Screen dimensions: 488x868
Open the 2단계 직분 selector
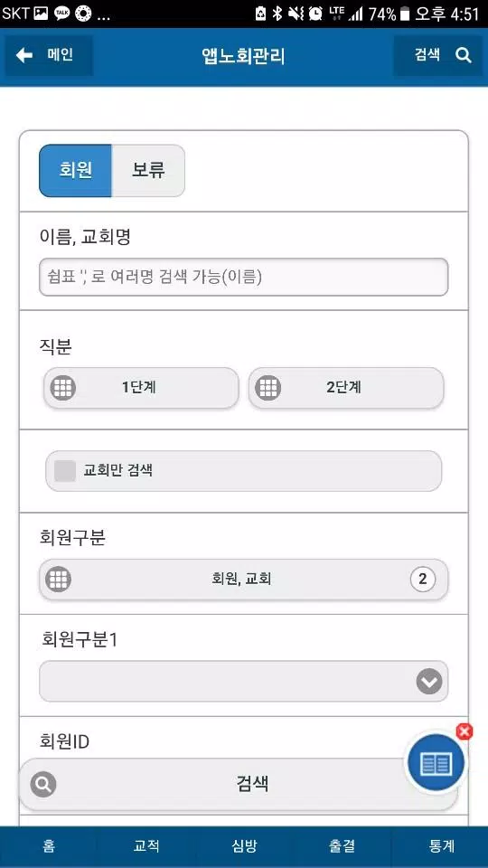tap(346, 388)
